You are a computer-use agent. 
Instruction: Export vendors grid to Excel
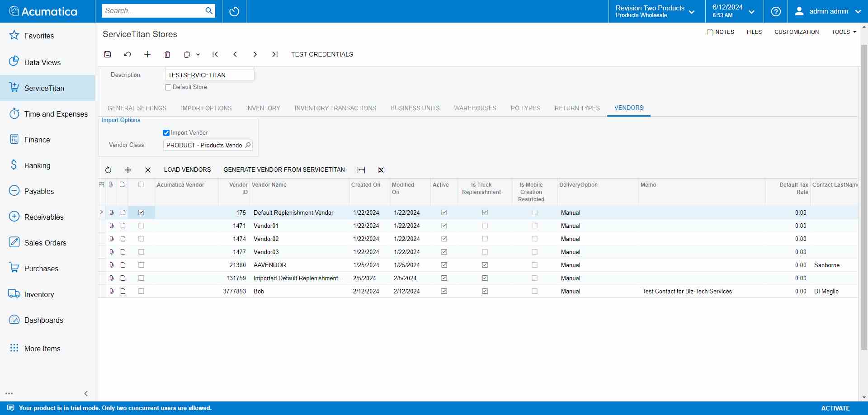point(381,170)
